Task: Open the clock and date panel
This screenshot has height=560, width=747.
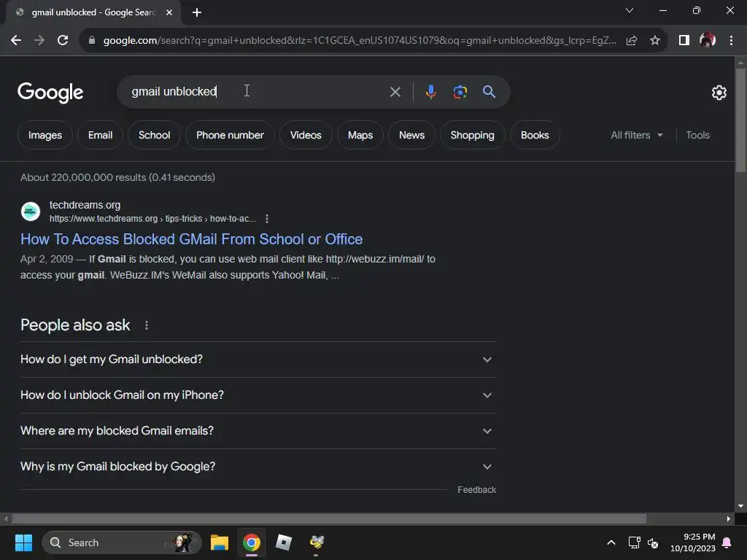Action: point(693,542)
